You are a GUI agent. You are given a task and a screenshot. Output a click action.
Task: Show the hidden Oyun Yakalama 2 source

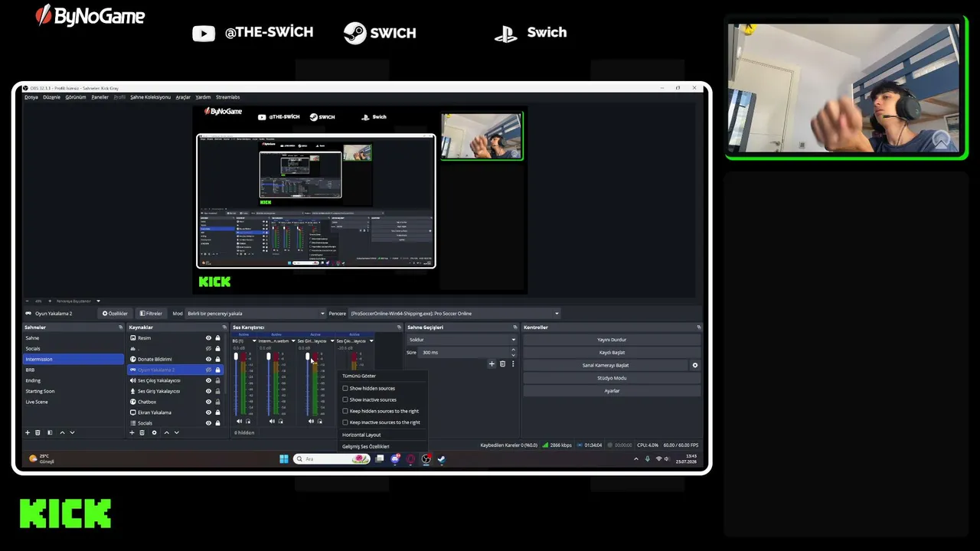click(208, 370)
